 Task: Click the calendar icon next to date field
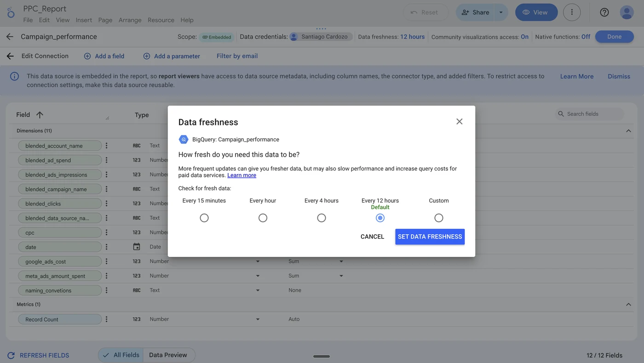[136, 247]
